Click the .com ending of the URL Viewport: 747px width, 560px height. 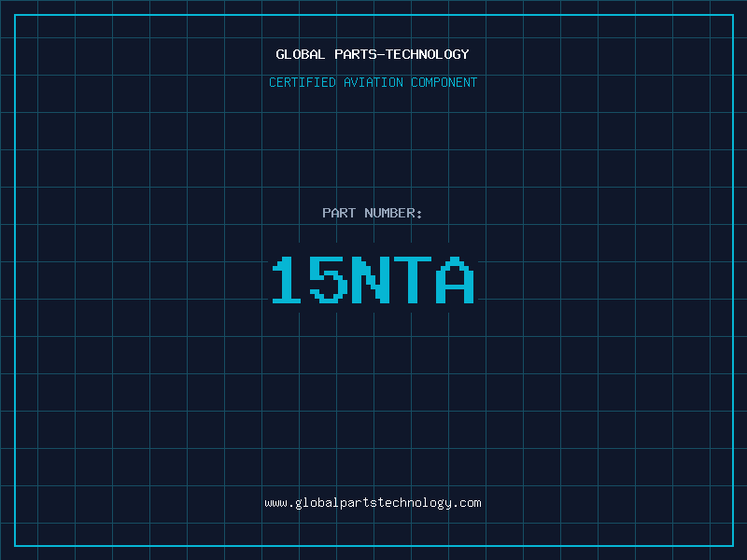467,503
